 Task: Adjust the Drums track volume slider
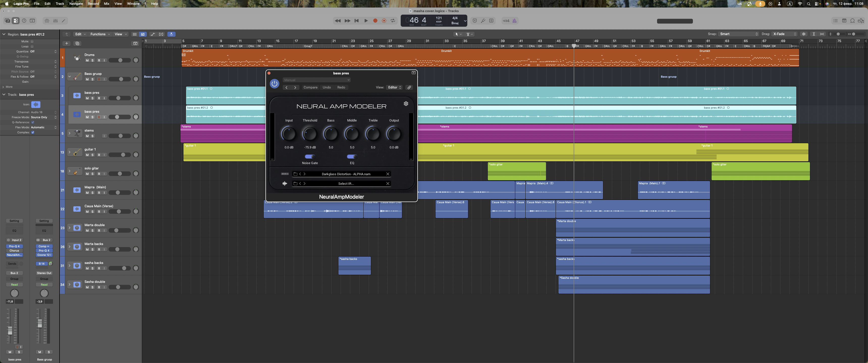[120, 60]
